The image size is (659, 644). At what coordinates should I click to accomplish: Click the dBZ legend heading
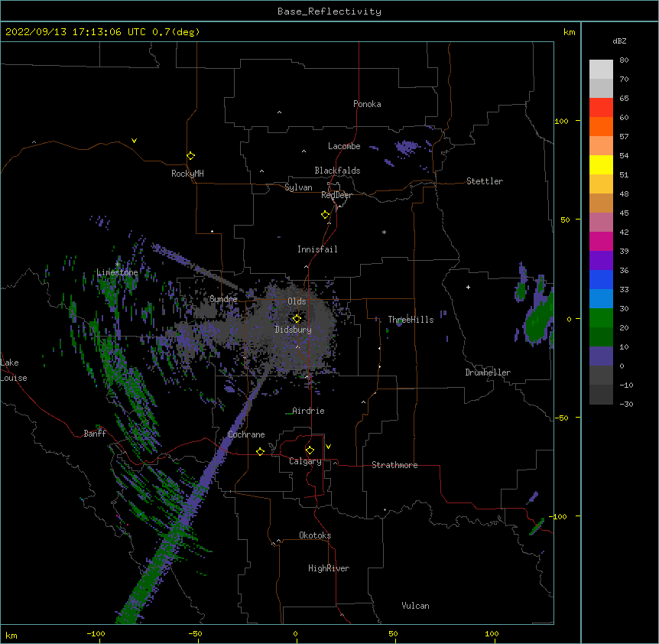pos(619,41)
